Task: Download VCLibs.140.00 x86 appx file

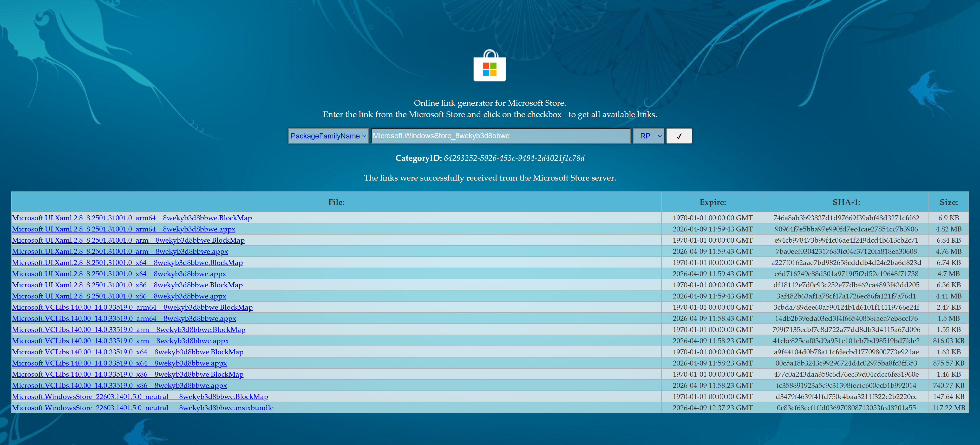Action: [120, 385]
